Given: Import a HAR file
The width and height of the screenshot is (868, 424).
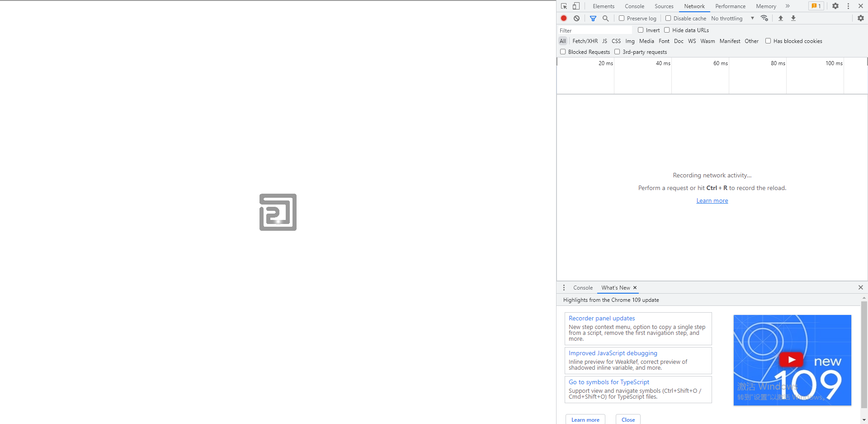Looking at the screenshot, I should coord(780,18).
